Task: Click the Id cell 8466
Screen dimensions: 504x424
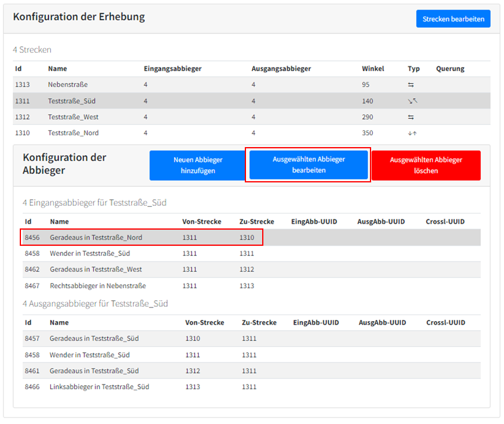Action: (32, 387)
